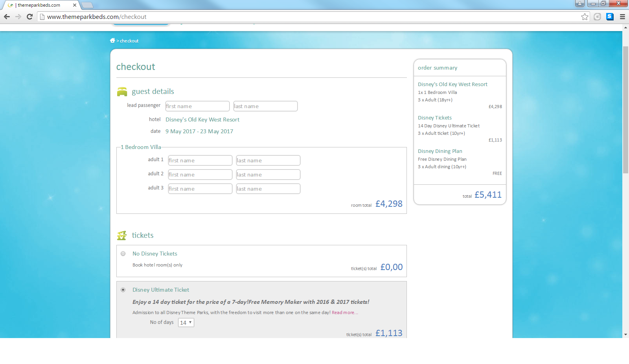Click the 1 Bedroom Villa section label
629x364 pixels.
(x=141, y=147)
